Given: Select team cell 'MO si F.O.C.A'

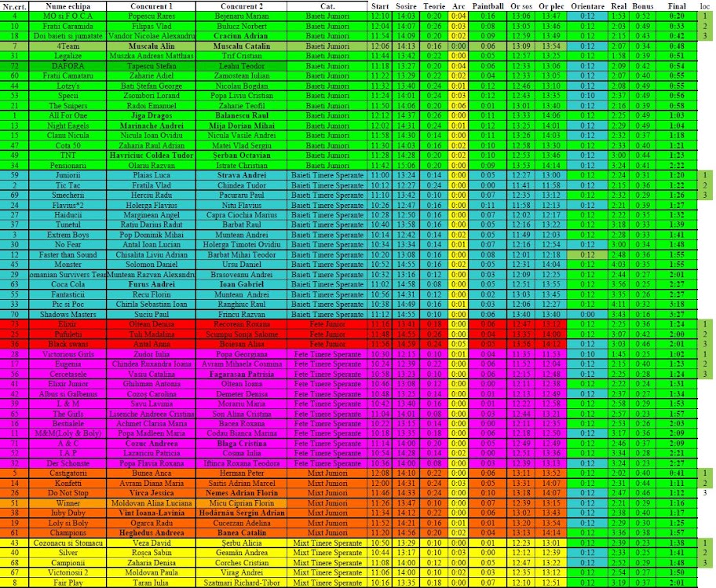Looking at the screenshot, I should [68, 16].
